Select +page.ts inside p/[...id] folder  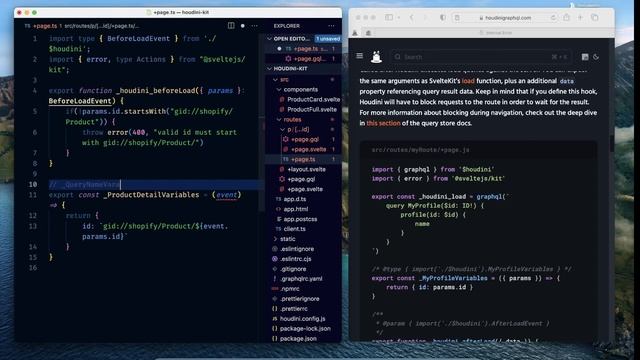tap(303, 159)
